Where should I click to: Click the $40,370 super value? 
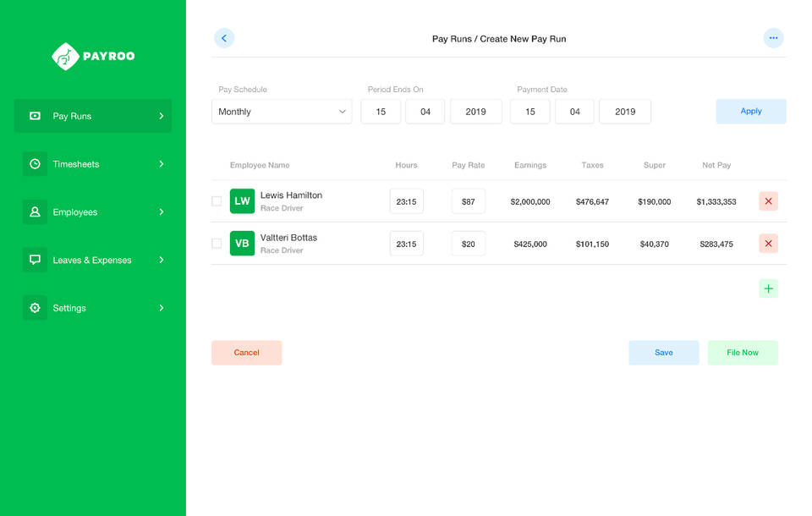(655, 244)
